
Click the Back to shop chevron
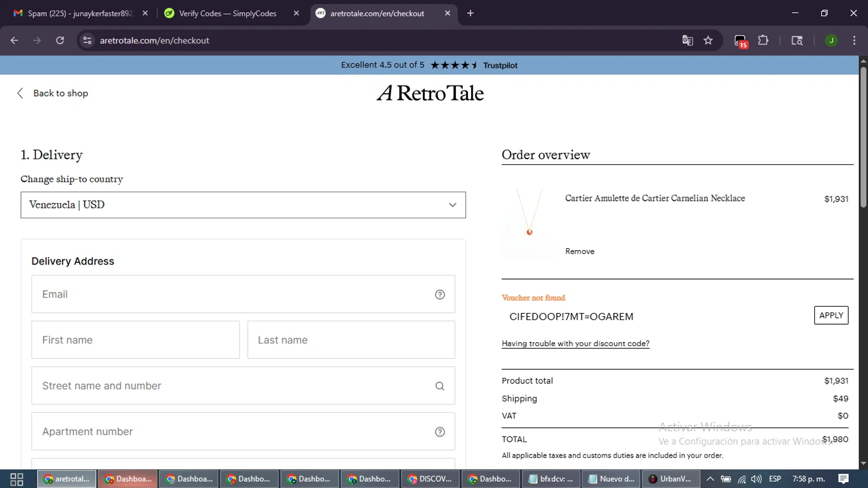20,93
